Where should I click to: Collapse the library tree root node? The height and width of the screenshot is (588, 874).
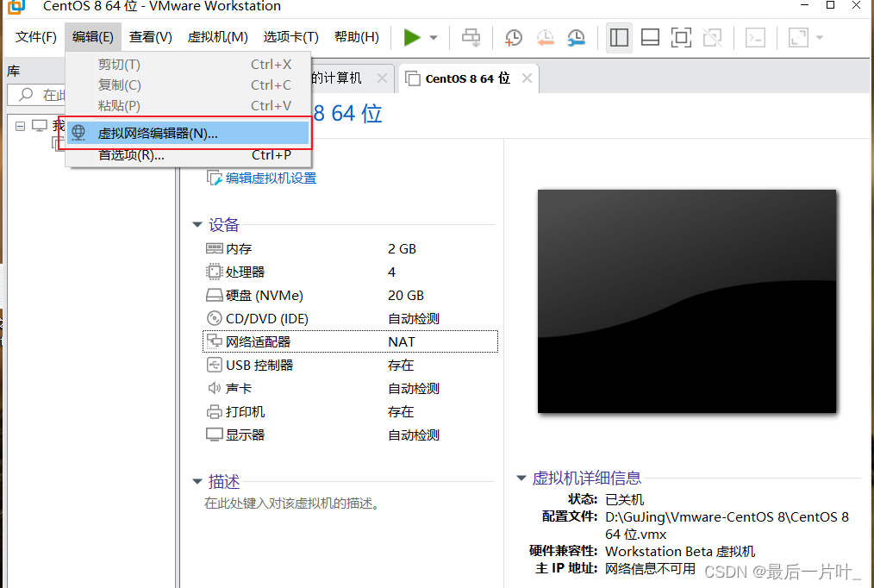(x=20, y=126)
